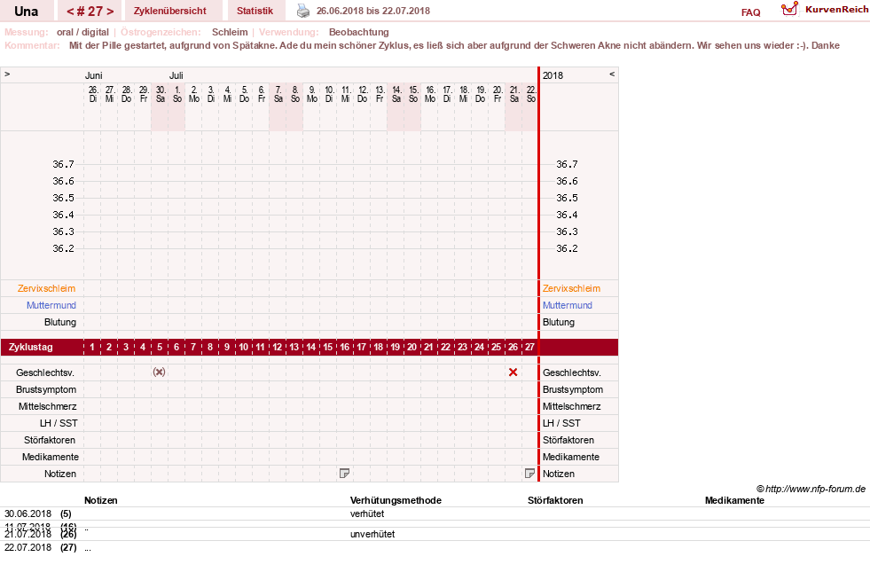The width and height of the screenshot is (870, 588).
Task: Select the Juli month label
Action: tap(176, 75)
